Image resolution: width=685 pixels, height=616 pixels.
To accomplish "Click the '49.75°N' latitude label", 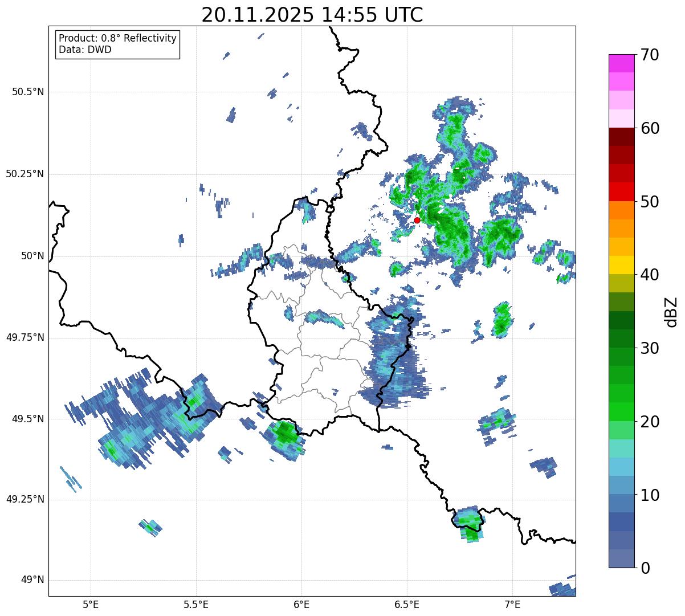I will [25, 337].
